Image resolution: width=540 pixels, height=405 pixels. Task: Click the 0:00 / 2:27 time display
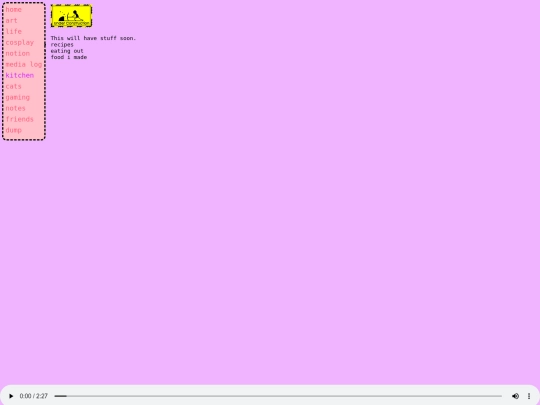33,396
